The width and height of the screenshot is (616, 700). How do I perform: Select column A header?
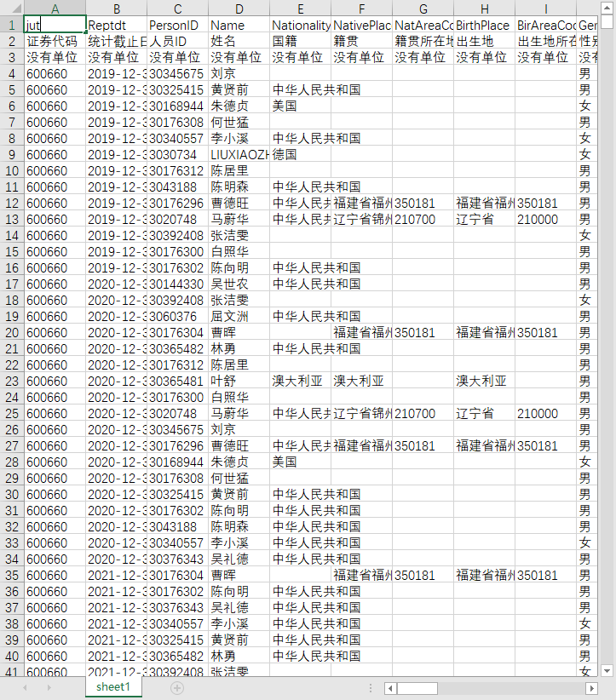pos(55,9)
